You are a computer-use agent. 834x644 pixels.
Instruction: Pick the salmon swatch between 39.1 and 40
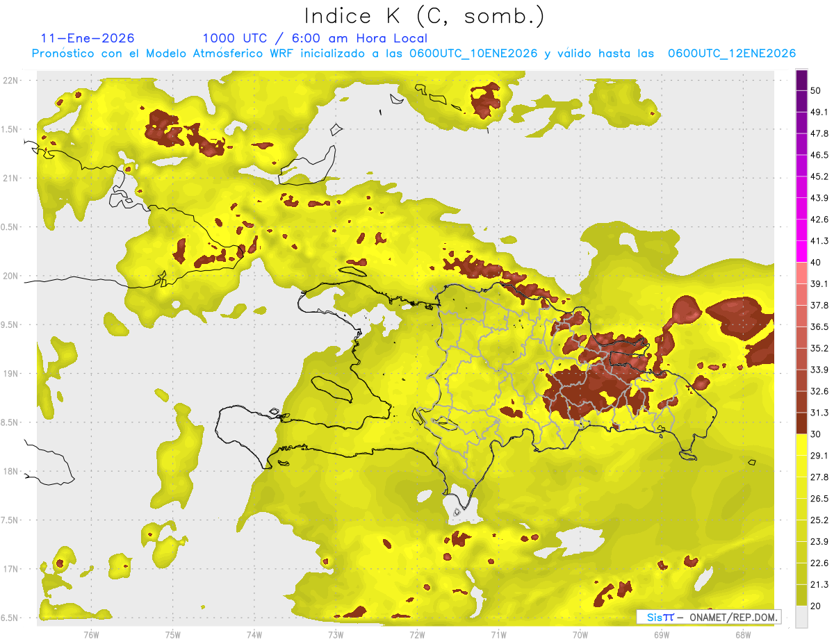tap(801, 273)
